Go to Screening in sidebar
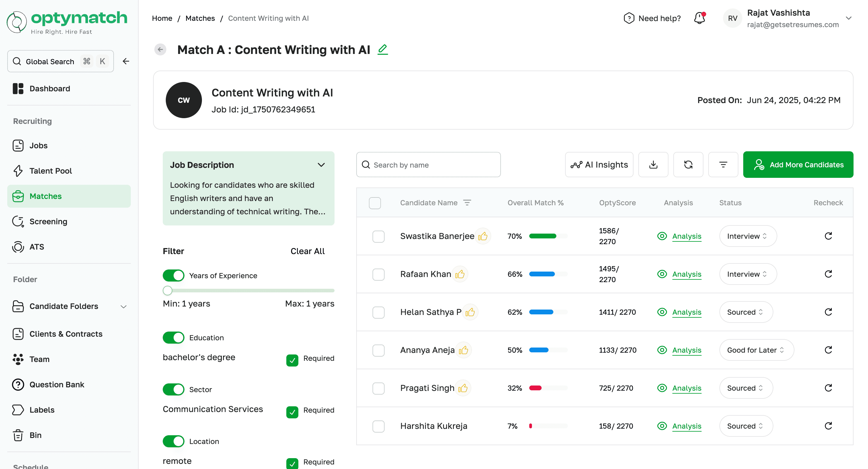The width and height of the screenshot is (868, 469). 48,221
